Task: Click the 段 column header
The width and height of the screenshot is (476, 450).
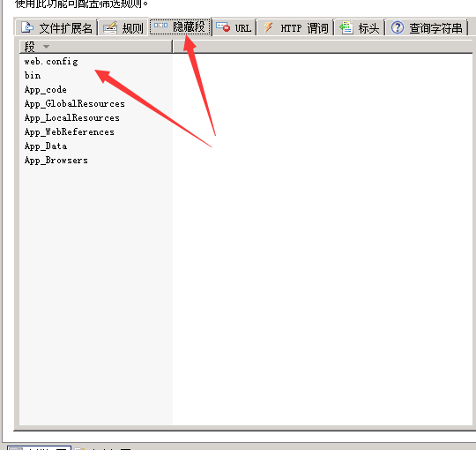Action: [x=96, y=47]
